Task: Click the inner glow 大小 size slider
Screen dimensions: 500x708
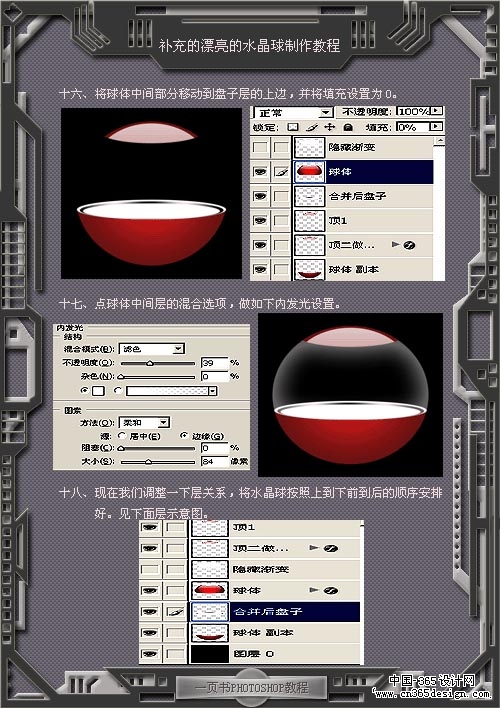Action: coord(158,462)
